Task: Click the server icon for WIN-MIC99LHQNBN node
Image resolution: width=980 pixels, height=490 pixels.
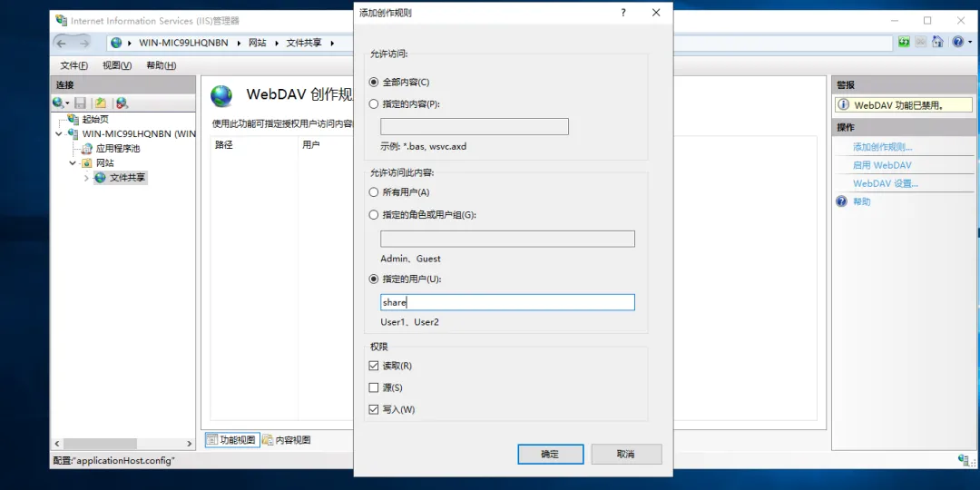Action: click(73, 133)
